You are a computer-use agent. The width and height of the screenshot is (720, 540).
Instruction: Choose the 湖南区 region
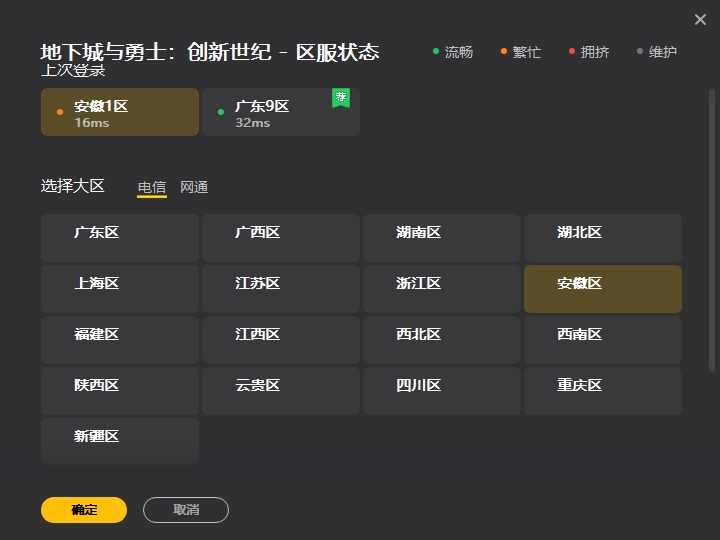[442, 238]
